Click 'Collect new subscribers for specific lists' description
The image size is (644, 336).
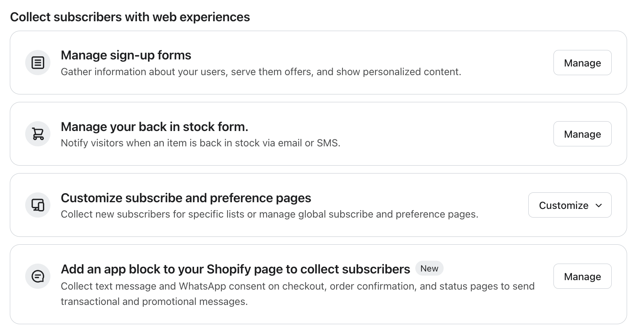tap(269, 214)
